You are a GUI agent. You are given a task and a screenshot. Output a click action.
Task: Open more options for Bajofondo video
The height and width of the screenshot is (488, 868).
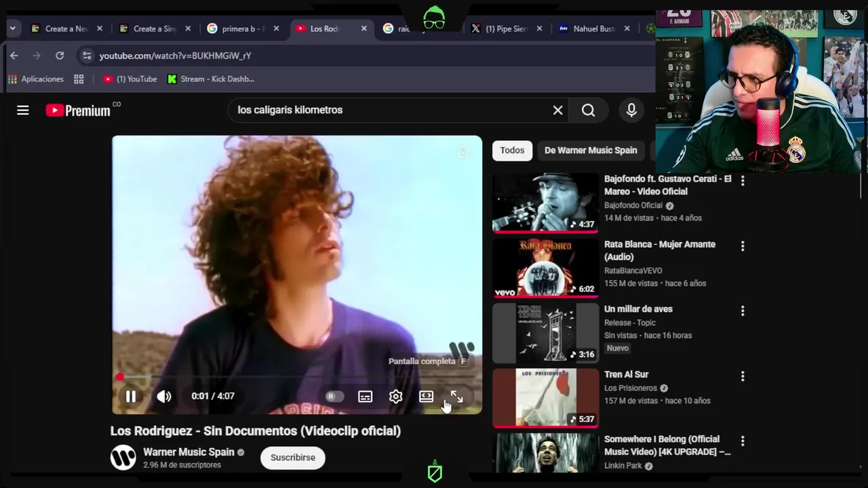[743, 181]
